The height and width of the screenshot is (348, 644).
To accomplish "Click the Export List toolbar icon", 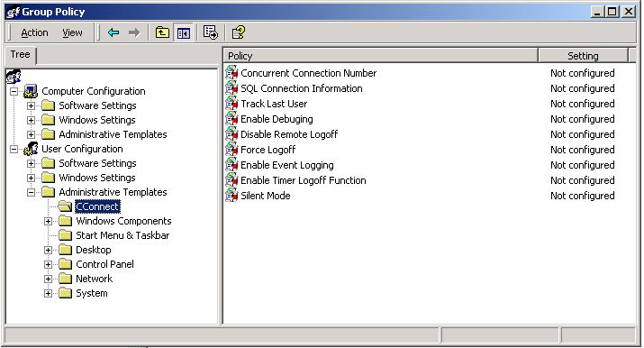I will pyautogui.click(x=210, y=32).
